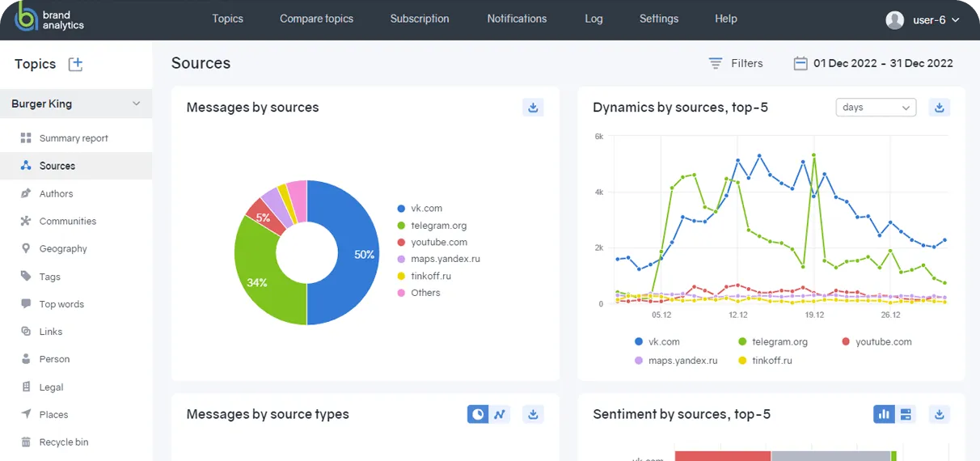Change the 01 Dec 2022 - 31 Dec 2022 range
Image resolution: width=980 pixels, height=461 pixels.
coord(883,63)
